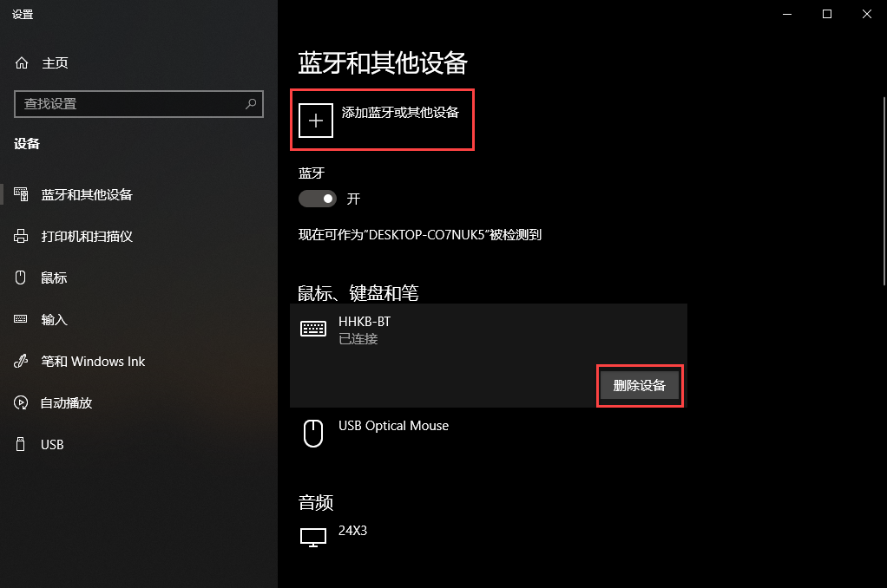Click the search magnifier icon

click(x=251, y=104)
